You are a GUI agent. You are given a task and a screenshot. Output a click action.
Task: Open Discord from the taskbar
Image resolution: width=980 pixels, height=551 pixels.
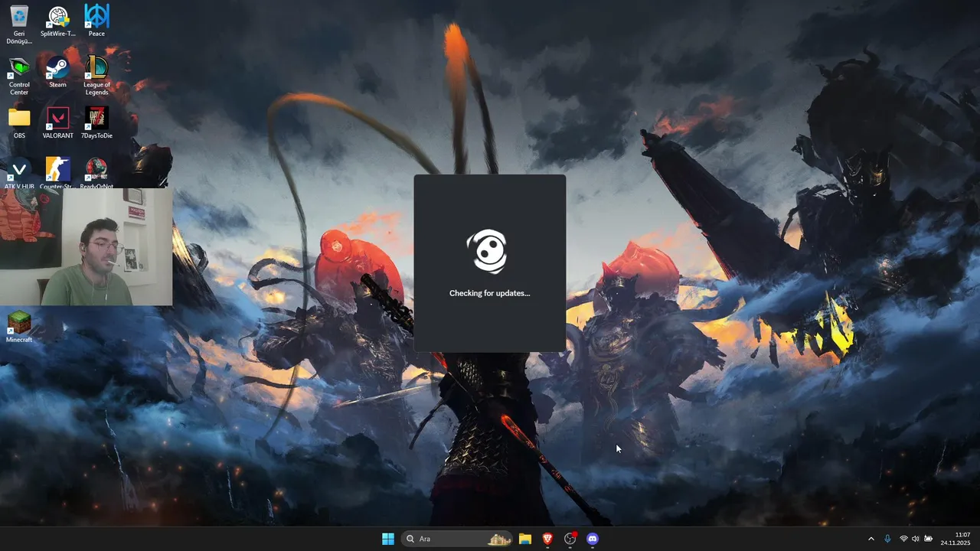tap(593, 539)
